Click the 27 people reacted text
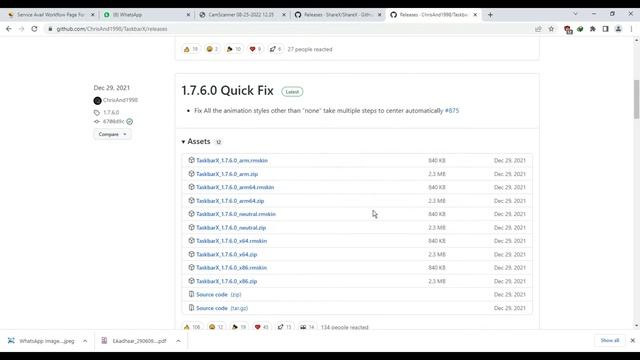Image resolution: width=640 pixels, height=360 pixels. pyautogui.click(x=310, y=49)
